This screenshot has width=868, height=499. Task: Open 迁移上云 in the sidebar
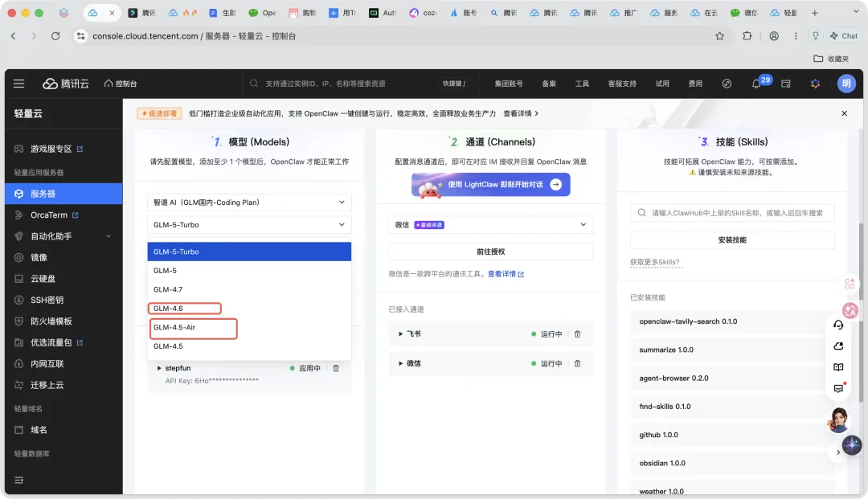47,385
